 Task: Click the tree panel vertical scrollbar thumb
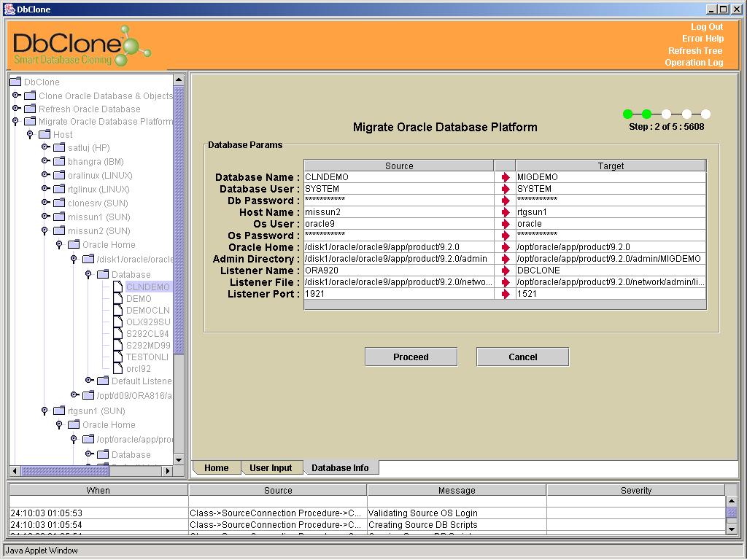pos(179,220)
